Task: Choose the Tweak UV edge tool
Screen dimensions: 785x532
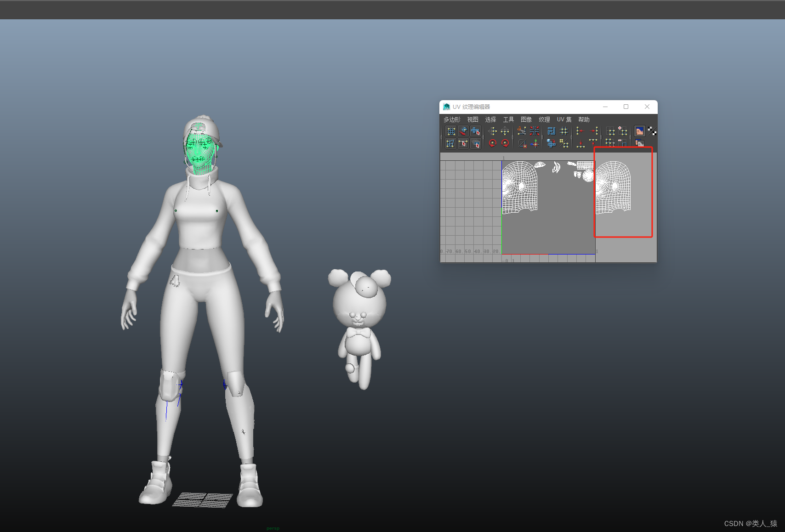Action: 463,144
